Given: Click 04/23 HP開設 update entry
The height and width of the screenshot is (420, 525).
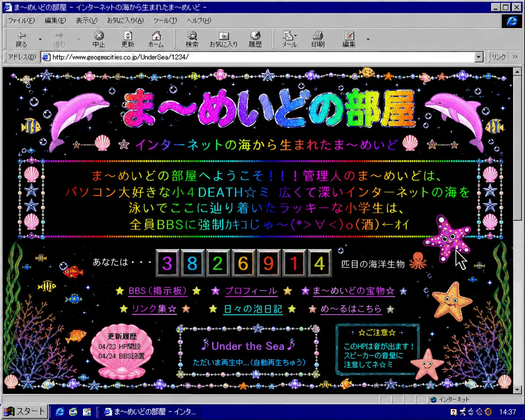Looking at the screenshot, I should point(119,346).
